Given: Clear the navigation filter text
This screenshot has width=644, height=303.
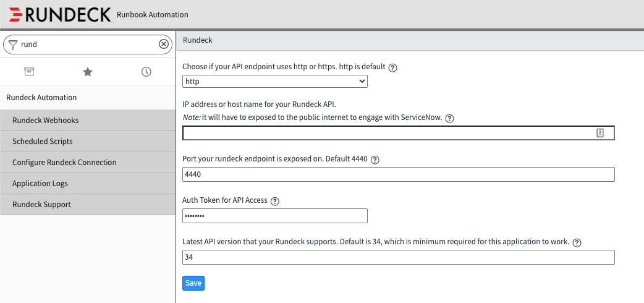Looking at the screenshot, I should pos(163,44).
